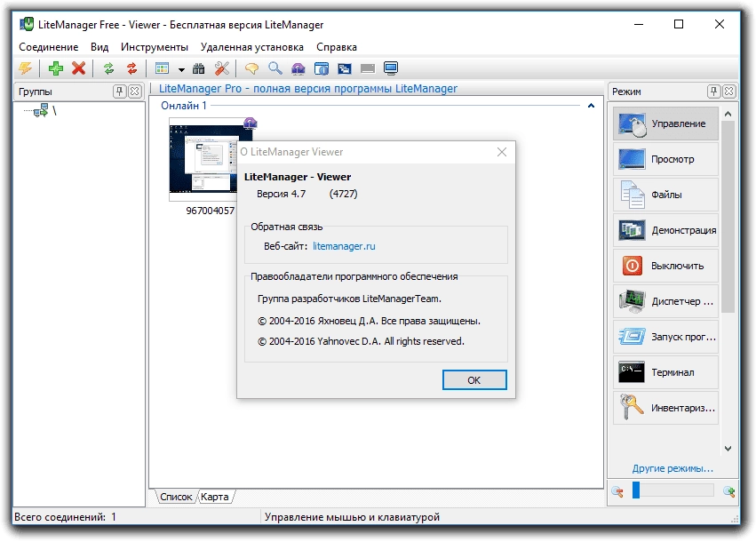This screenshot has height=542, width=756.
Task: Open the Справка menu
Action: click(x=337, y=47)
